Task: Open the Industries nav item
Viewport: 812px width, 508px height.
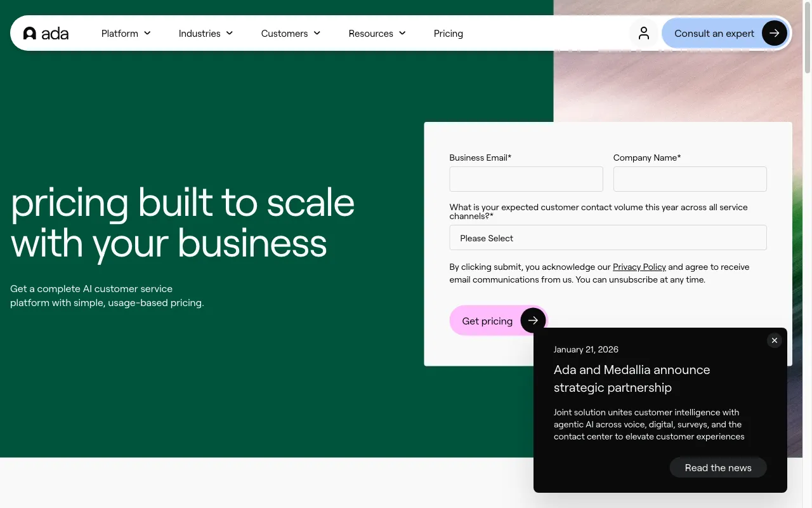Action: click(x=206, y=33)
